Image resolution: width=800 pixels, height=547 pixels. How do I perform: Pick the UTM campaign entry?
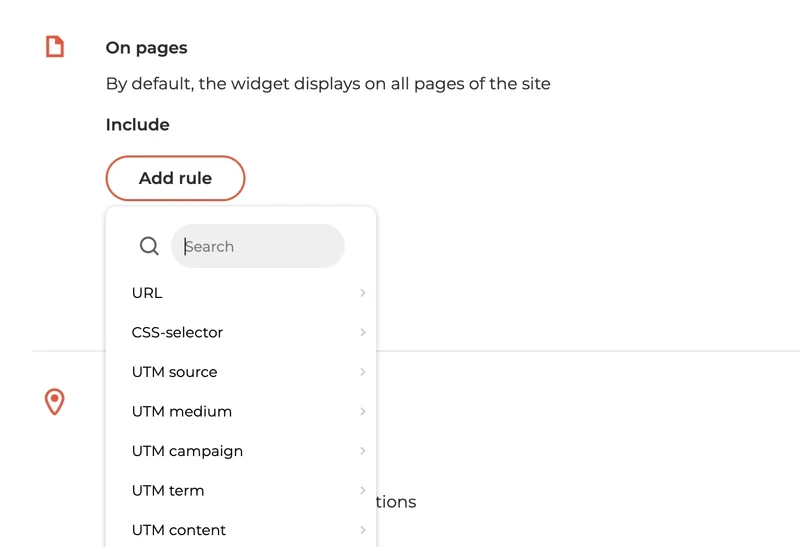241,451
